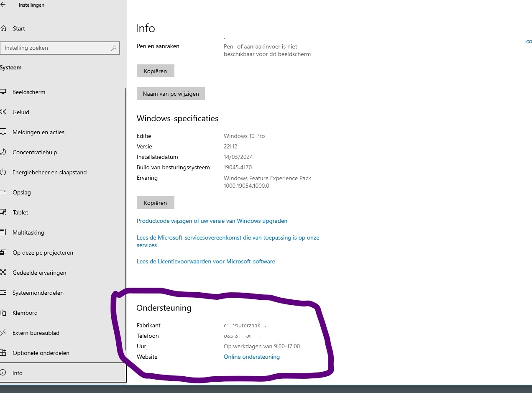
Task: Open Licentievoorwaarden voor Microsoft-software link
Action: pos(206,261)
